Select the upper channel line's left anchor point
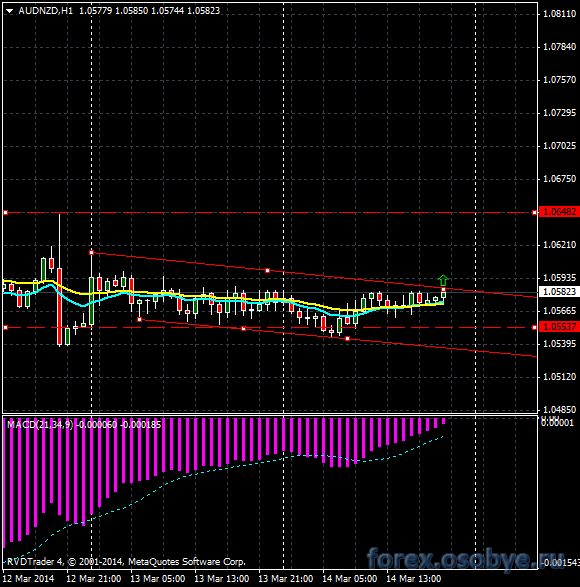580x587 pixels. point(91,253)
